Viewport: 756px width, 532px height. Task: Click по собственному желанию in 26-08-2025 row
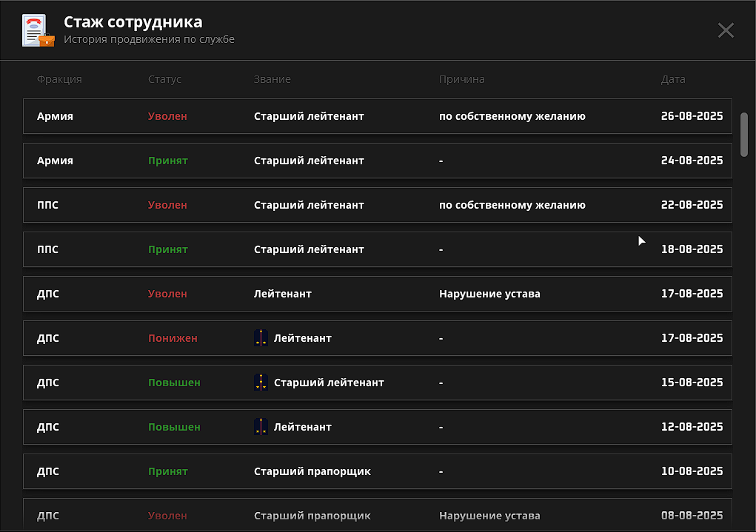[x=512, y=116]
